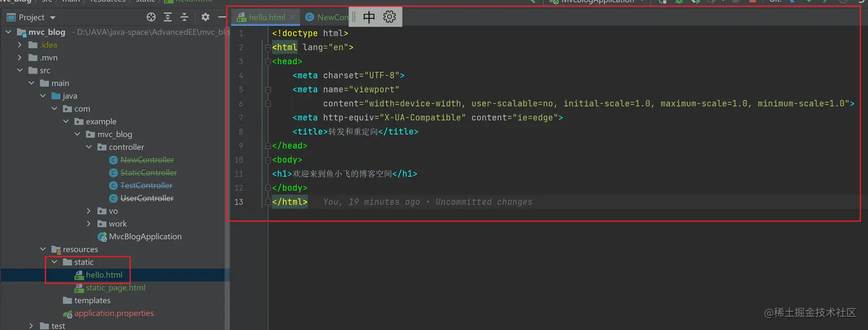Click fold end marker at </head> line 9

tap(268, 146)
